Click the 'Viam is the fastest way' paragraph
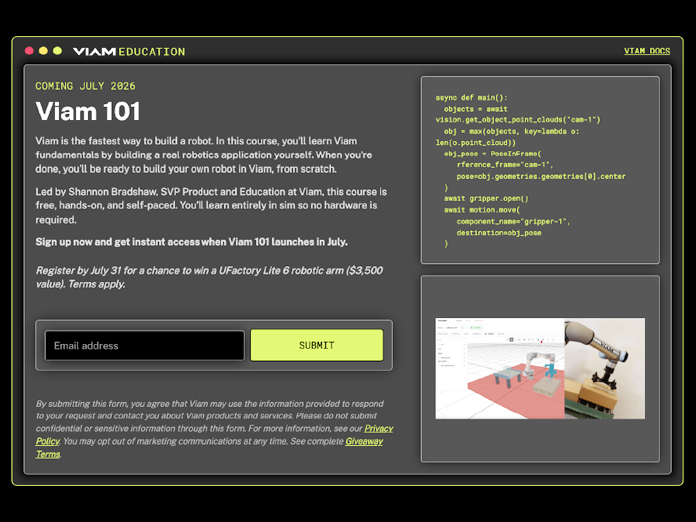Viewport: 696px width, 522px height. click(204, 155)
